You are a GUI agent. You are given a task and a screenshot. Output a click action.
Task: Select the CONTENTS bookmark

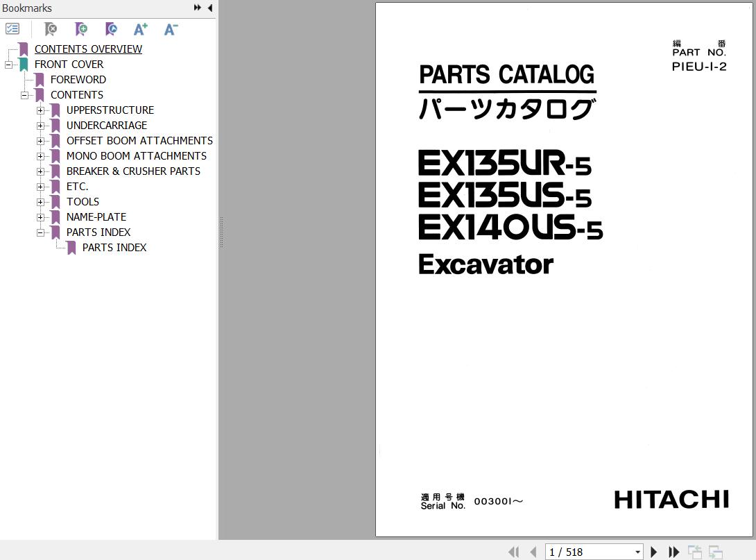(x=77, y=95)
